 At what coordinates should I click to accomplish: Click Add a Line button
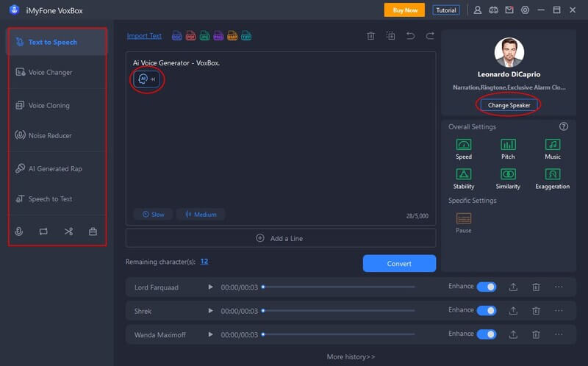[x=281, y=238]
